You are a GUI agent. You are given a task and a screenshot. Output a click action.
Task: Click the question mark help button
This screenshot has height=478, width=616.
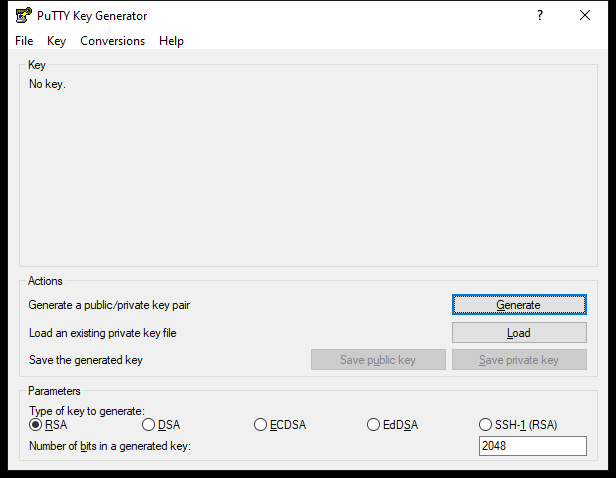pos(540,15)
